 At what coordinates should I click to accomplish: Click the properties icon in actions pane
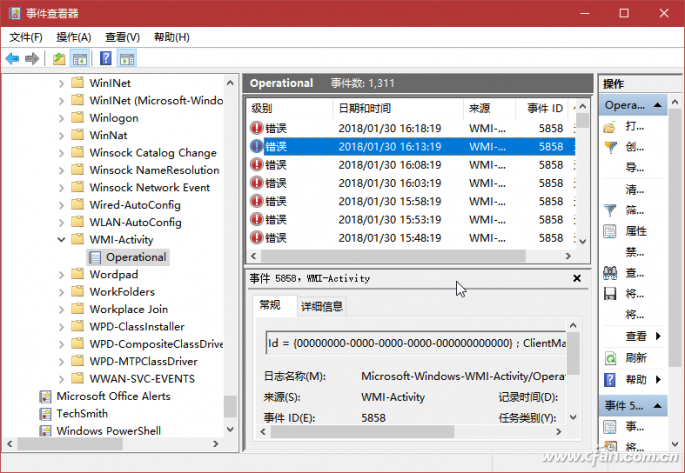610,231
